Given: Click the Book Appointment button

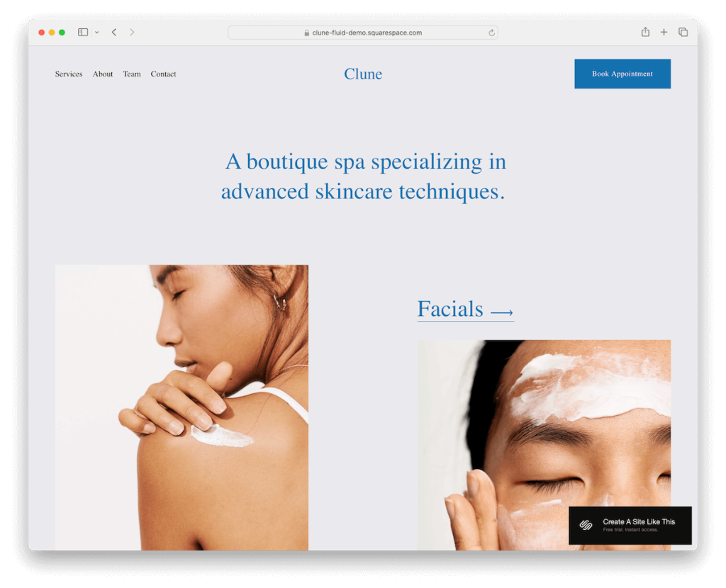Looking at the screenshot, I should tap(622, 74).
